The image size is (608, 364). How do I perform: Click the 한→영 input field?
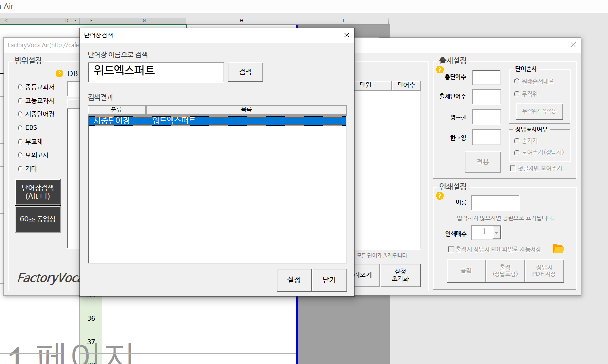[486, 137]
